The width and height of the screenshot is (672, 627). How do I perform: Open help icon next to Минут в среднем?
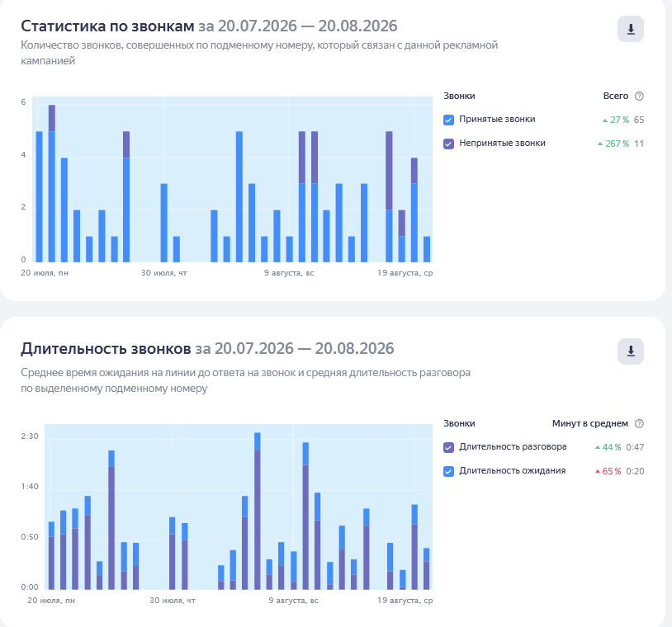pos(639,423)
